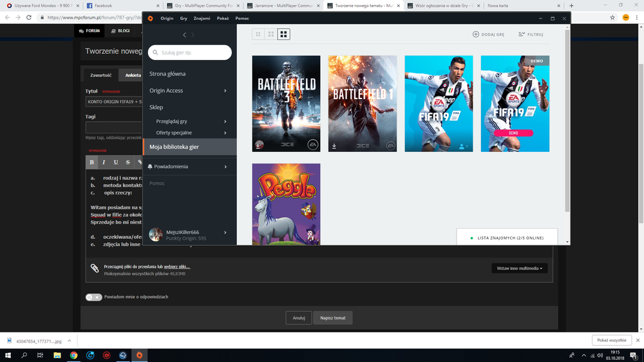Open Windows Start menu

(8, 355)
